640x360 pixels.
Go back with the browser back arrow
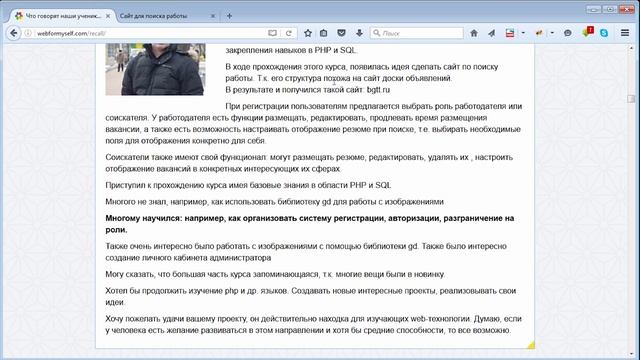point(13,33)
